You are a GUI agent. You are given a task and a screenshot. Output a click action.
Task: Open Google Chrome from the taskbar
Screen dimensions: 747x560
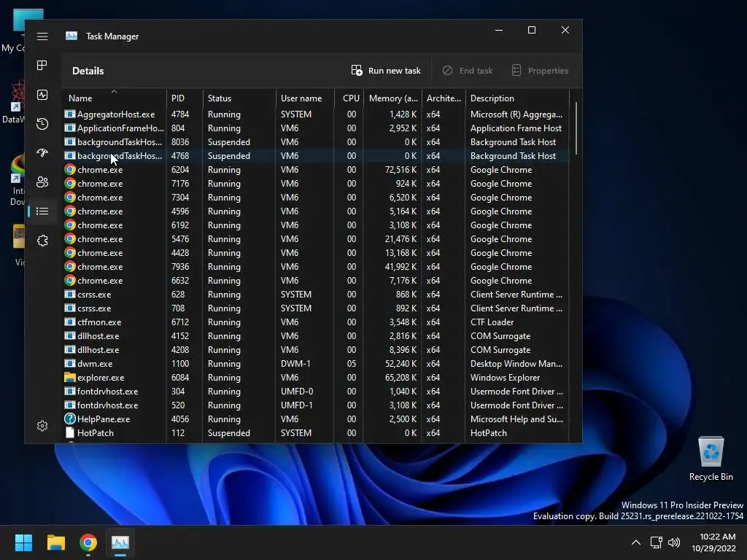point(88,542)
